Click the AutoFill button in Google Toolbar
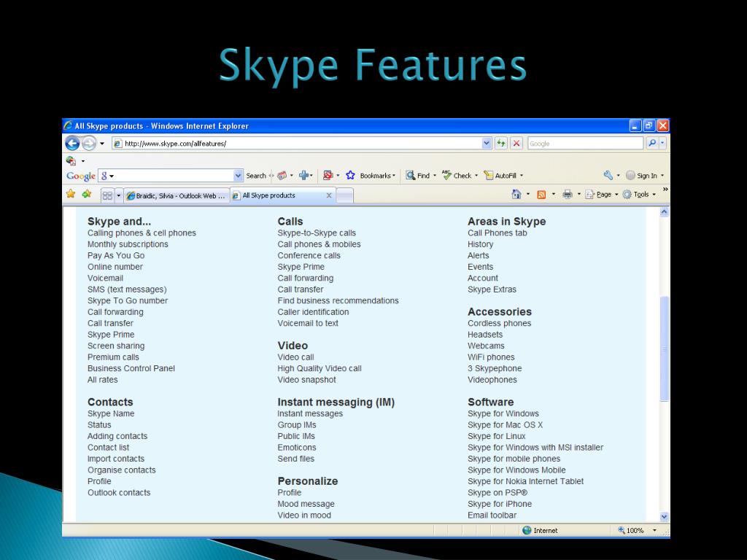This screenshot has width=747, height=560. tap(500, 175)
